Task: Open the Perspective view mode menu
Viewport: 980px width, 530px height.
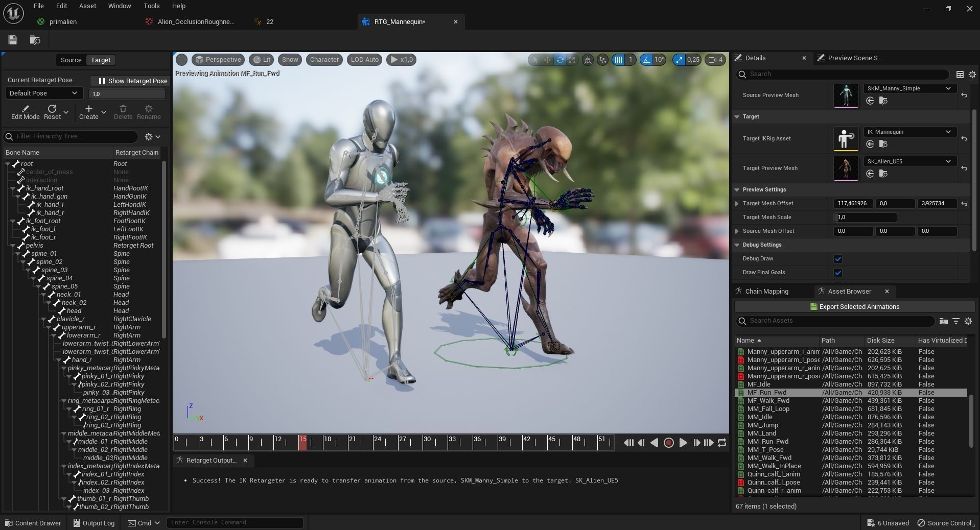Action: [218, 60]
